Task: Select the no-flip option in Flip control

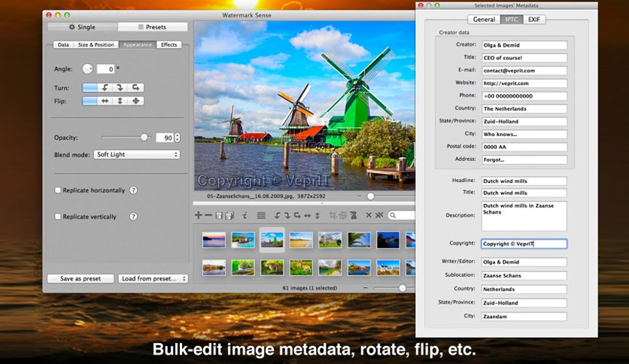Action: (x=90, y=101)
